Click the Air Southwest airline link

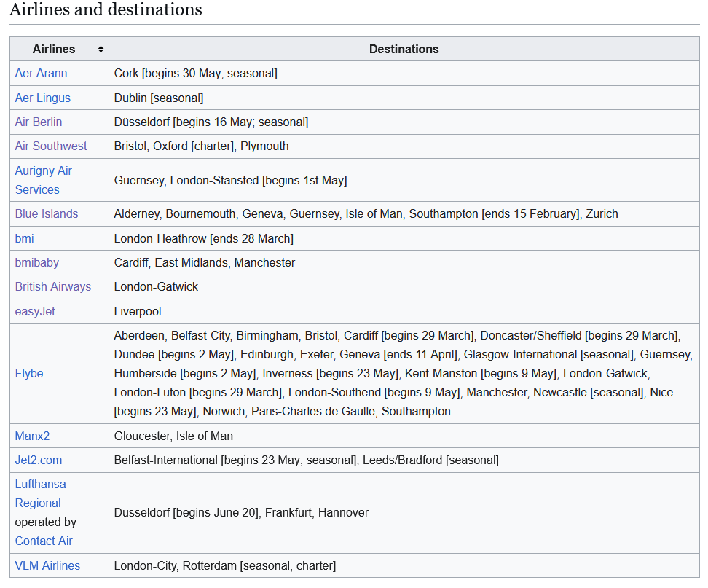(51, 146)
